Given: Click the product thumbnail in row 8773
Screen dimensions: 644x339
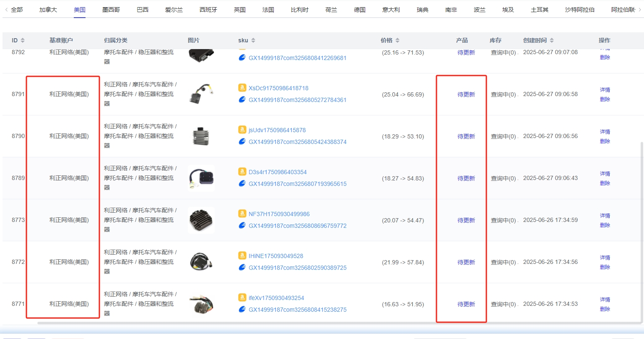Looking at the screenshot, I should pyautogui.click(x=201, y=220).
